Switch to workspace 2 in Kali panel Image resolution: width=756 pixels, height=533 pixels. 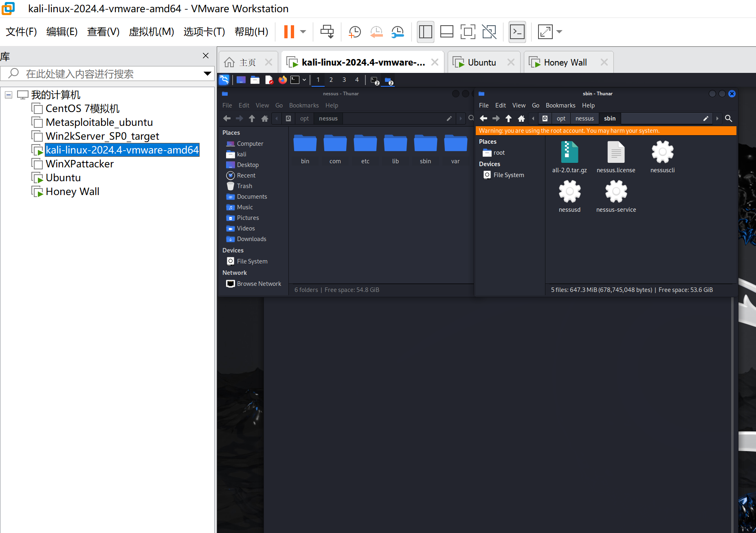[x=331, y=80]
